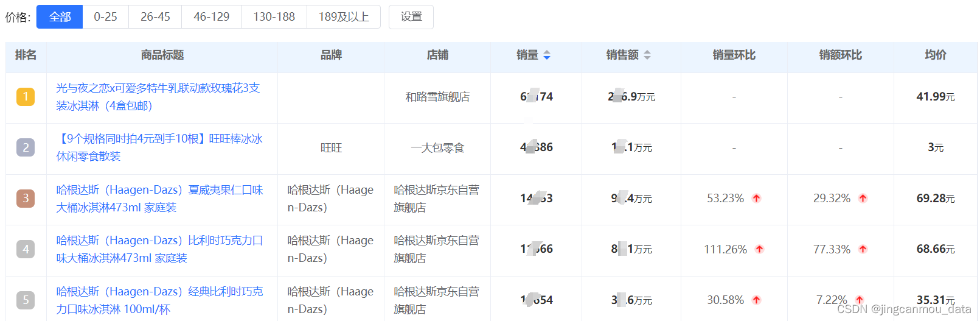Image resolution: width=980 pixels, height=321 pixels.
Task: Click the red up arrow beside 30.58%
Action: [756, 300]
